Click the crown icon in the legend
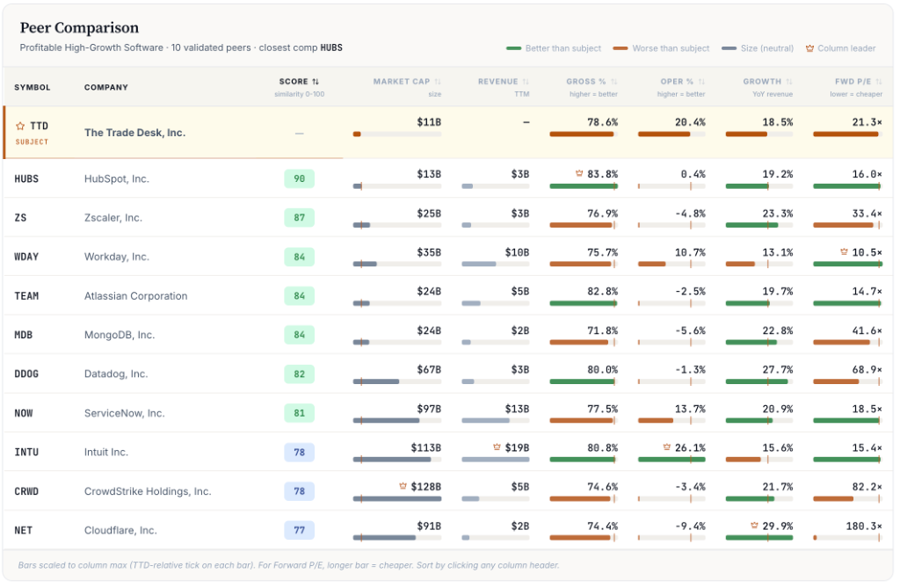Image resolution: width=900 pixels, height=588 pixels. pos(809,48)
